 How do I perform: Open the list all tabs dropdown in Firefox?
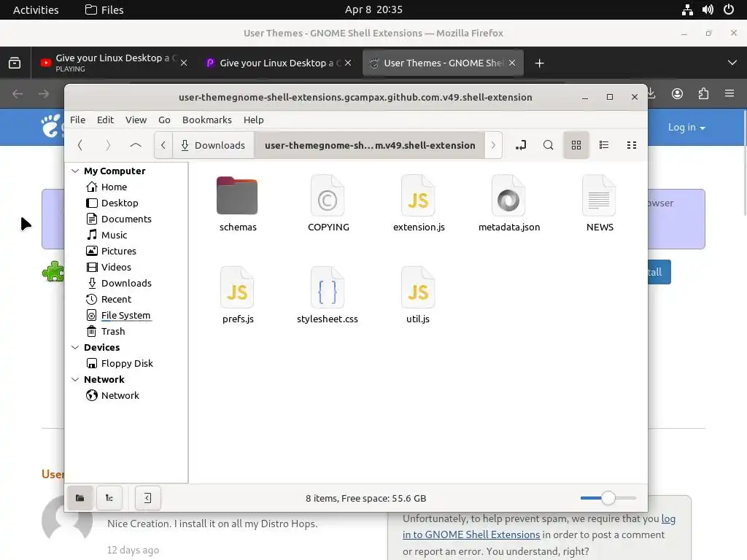tap(732, 63)
